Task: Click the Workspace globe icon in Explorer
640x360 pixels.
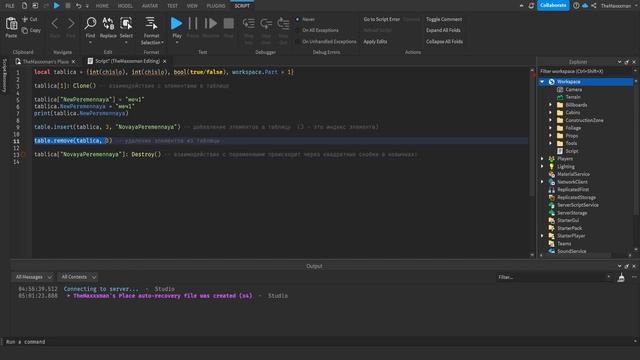Action: pos(551,82)
